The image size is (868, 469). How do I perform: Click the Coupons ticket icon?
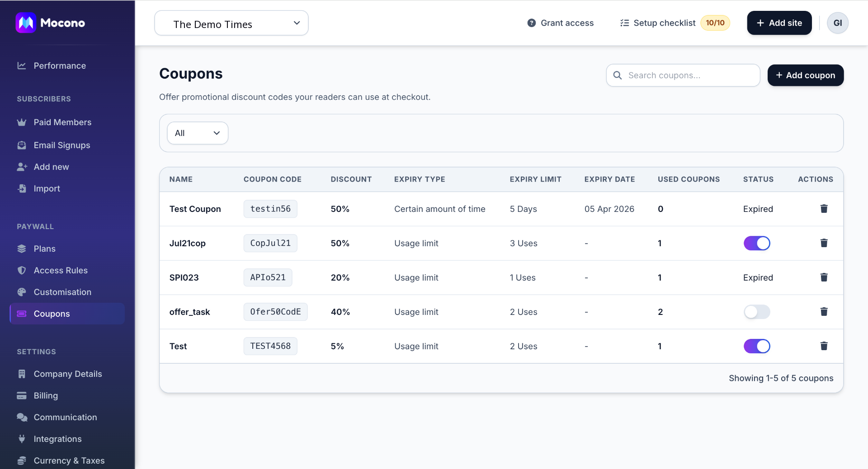[22, 314]
